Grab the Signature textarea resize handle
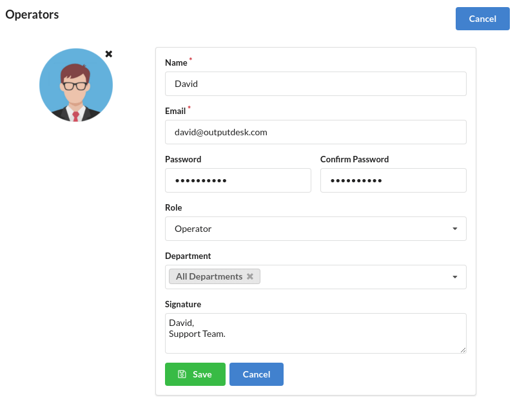The image size is (515, 420). pyautogui.click(x=463, y=350)
